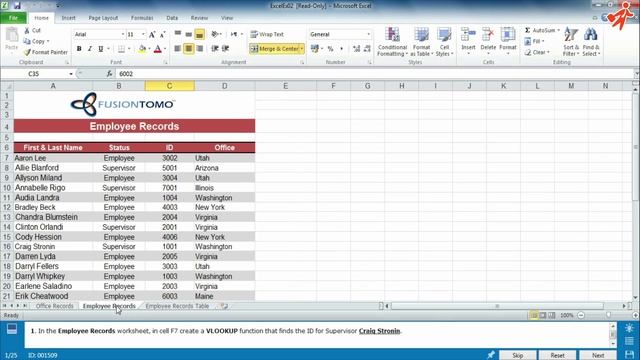Expand the Name Box dropdown arrow
Image resolution: width=640 pixels, height=360 pixels.
[x=71, y=74]
